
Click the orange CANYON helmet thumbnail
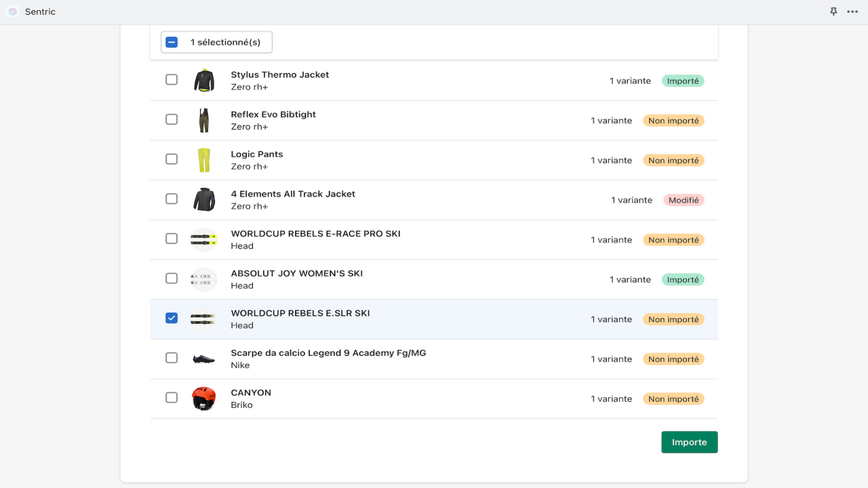tap(204, 399)
